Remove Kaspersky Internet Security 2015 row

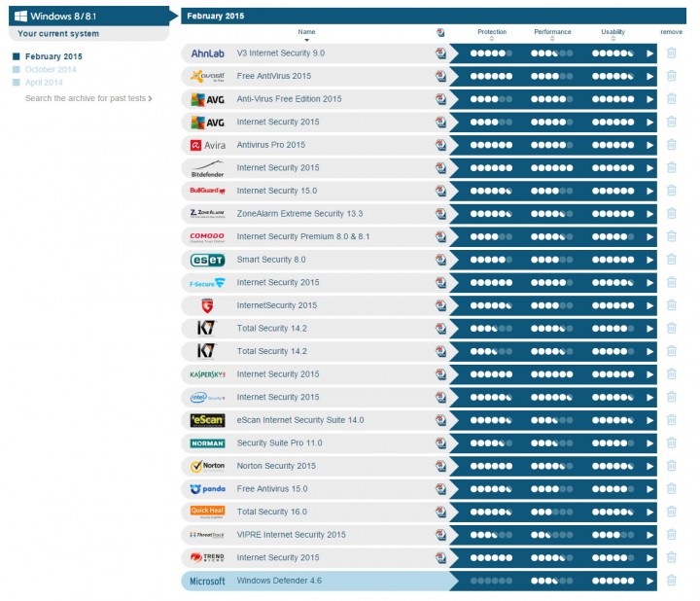(x=671, y=374)
